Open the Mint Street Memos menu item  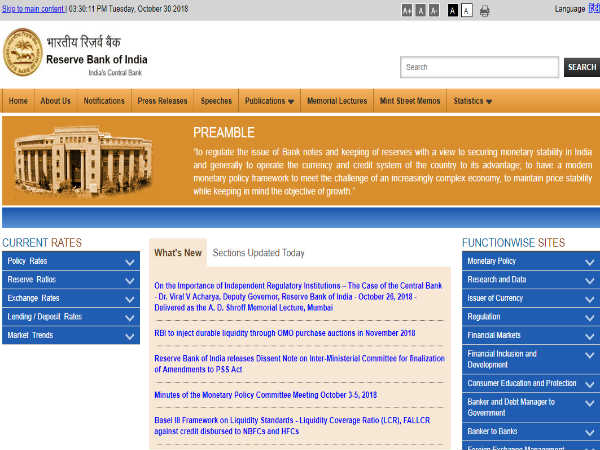point(410,101)
